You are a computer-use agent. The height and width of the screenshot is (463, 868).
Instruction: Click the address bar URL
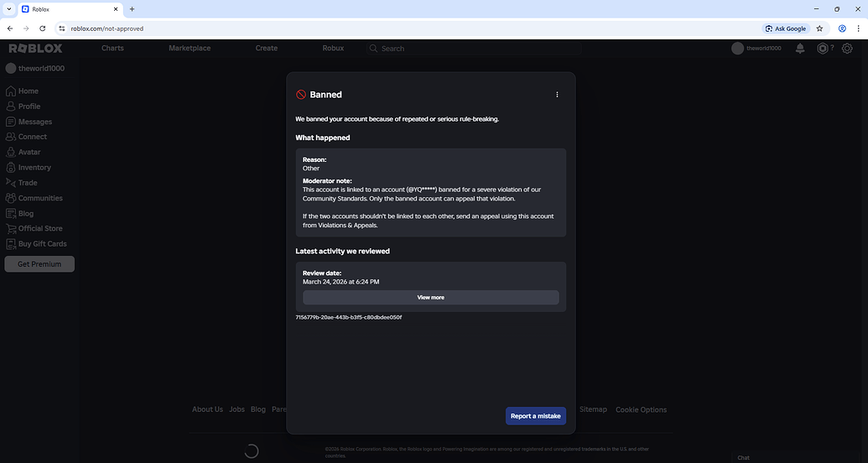point(107,29)
